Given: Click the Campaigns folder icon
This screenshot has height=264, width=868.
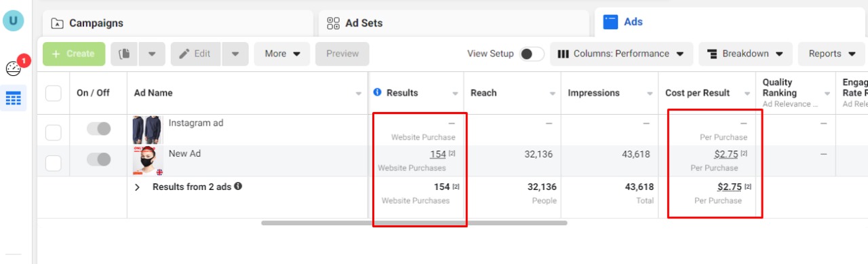Looking at the screenshot, I should point(58,23).
